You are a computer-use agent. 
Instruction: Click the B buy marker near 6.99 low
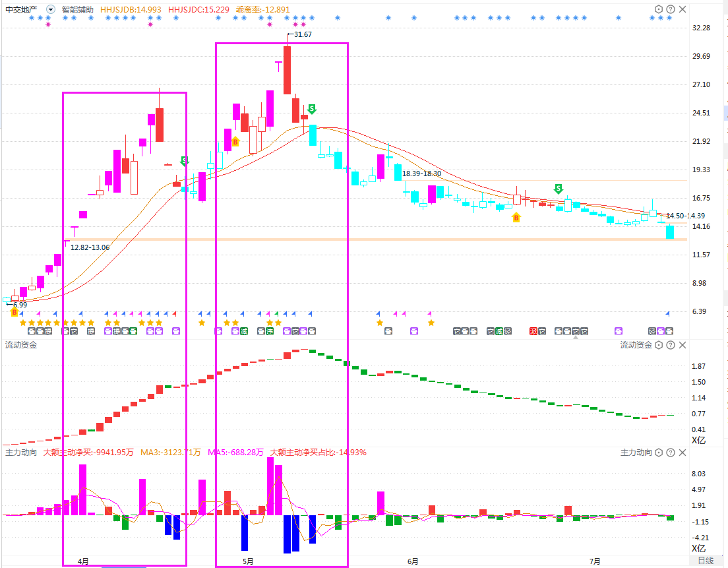[x=15, y=313]
